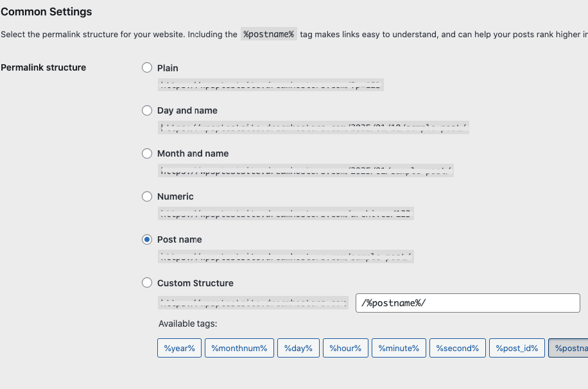Click the %postname% code tag in description
This screenshot has height=389, width=588.
tap(268, 35)
